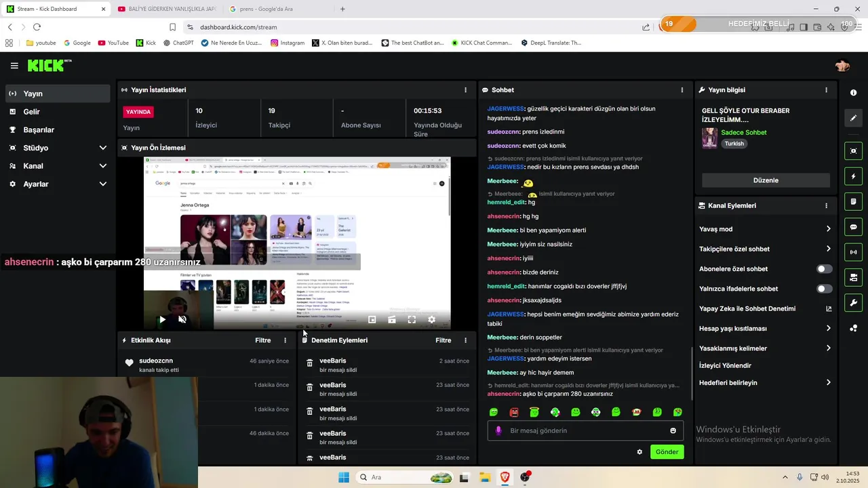The image size is (868, 488).
Task: Unmute the stream preview audio
Action: coord(182,319)
